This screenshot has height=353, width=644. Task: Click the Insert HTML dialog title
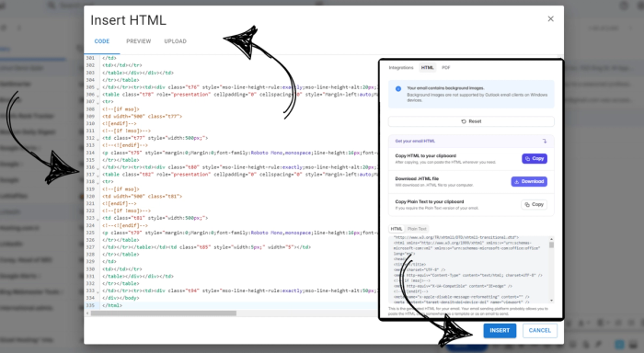click(128, 20)
